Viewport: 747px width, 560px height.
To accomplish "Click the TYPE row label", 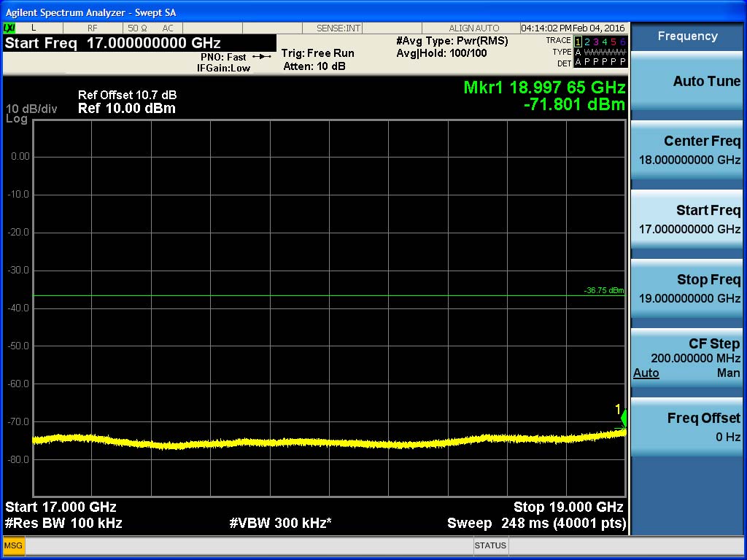I will (562, 52).
